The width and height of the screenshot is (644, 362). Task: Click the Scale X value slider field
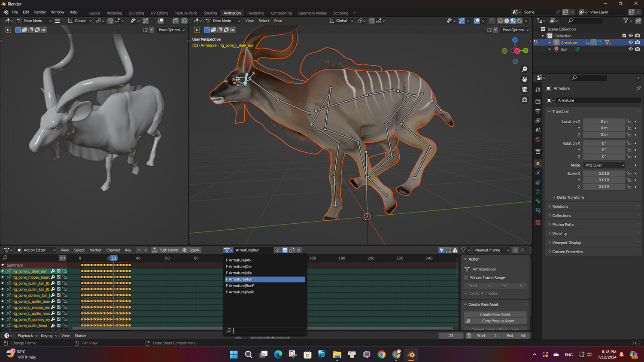click(x=604, y=173)
